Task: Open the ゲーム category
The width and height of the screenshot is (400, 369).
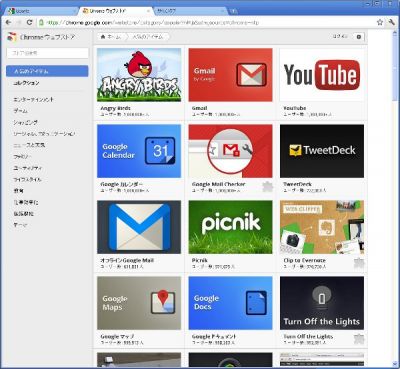Action: 20,111
